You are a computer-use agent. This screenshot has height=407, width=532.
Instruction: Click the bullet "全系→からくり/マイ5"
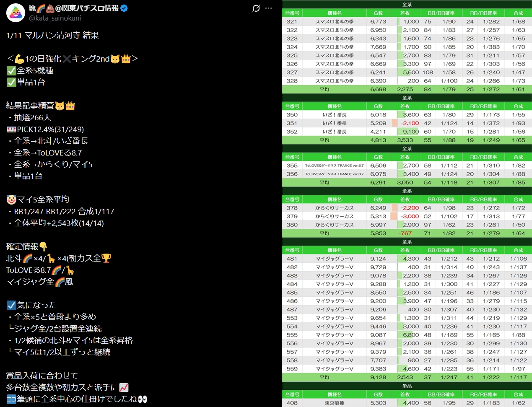pos(49,164)
